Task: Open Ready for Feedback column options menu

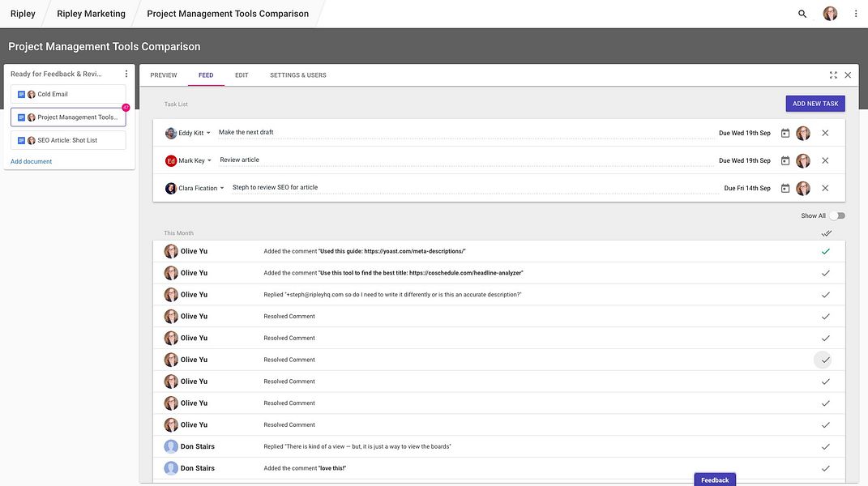Action: point(126,74)
